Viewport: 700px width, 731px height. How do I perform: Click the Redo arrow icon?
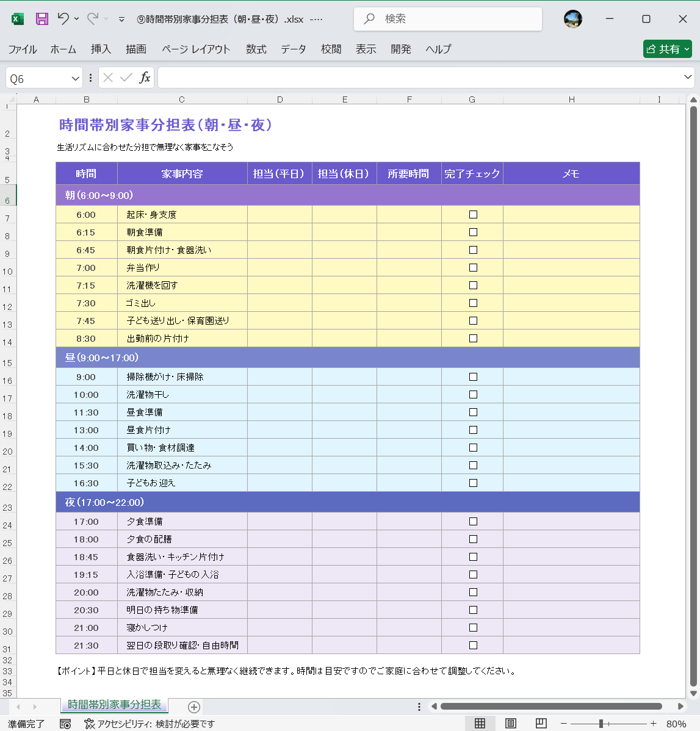pyautogui.click(x=92, y=19)
